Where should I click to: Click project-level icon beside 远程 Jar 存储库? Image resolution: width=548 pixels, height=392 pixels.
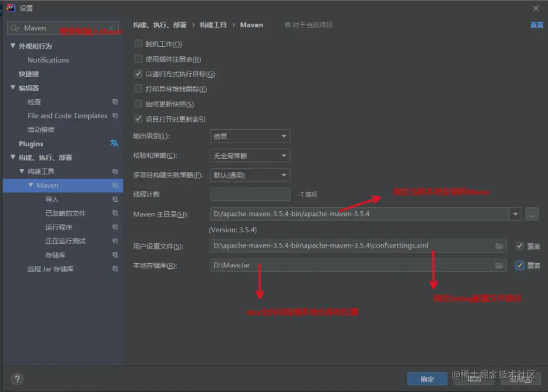tap(116, 269)
